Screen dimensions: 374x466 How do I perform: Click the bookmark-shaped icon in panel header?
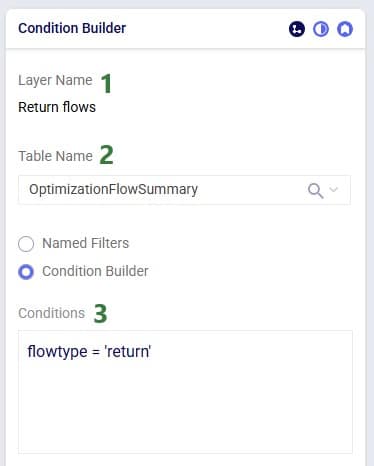point(345,29)
